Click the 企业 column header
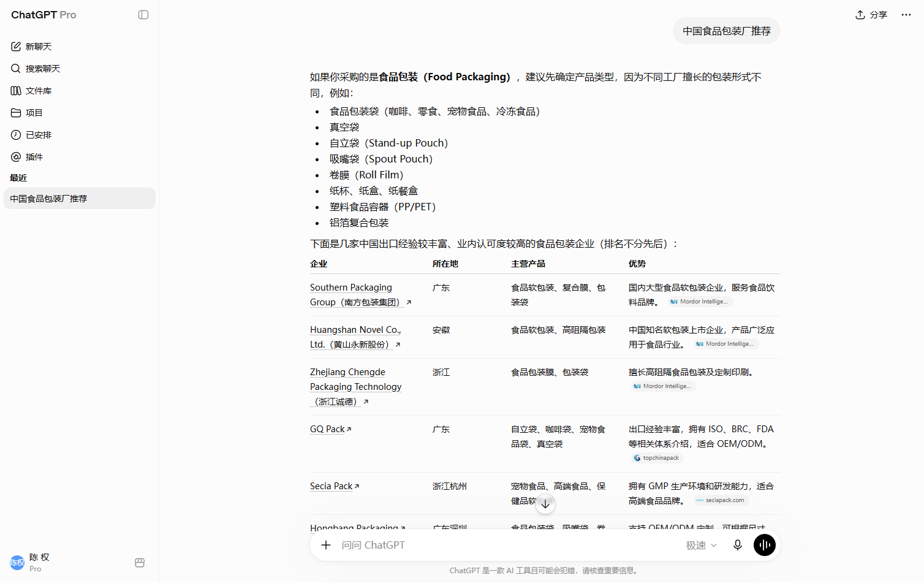The height and width of the screenshot is (583, 924). (319, 264)
